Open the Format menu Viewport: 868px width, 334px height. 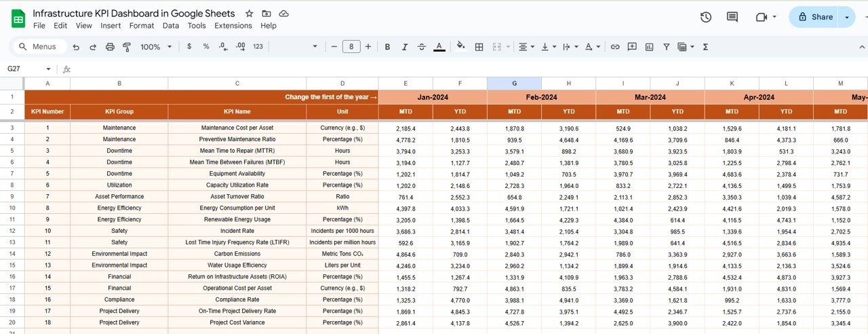pos(142,26)
